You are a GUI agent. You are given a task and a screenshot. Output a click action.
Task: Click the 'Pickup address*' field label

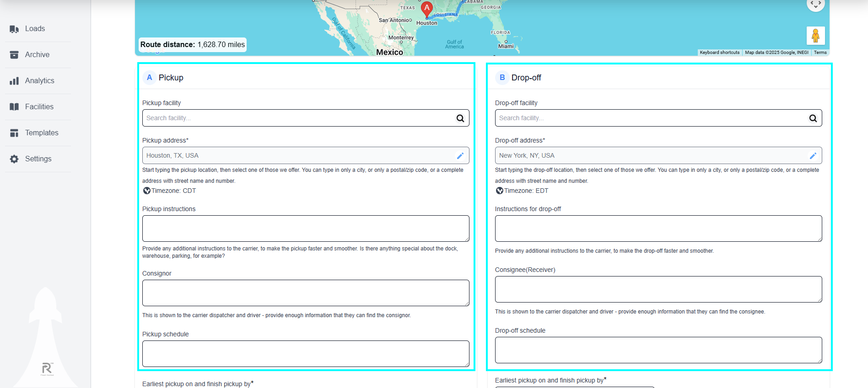coord(165,141)
